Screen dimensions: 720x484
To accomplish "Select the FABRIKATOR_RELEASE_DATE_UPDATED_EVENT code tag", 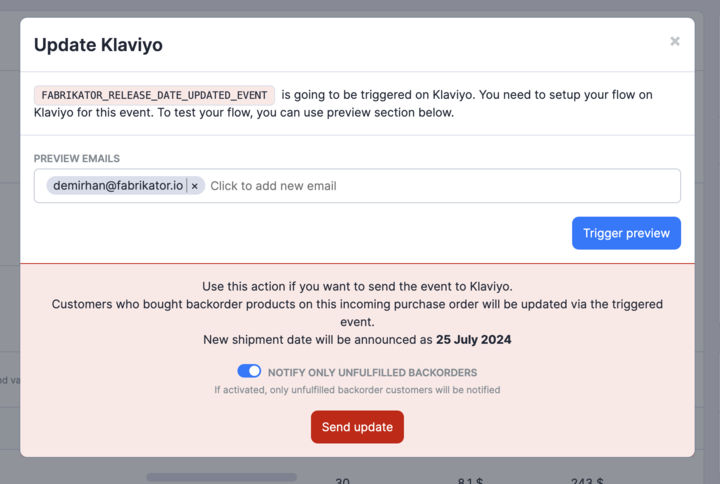I will [154, 95].
